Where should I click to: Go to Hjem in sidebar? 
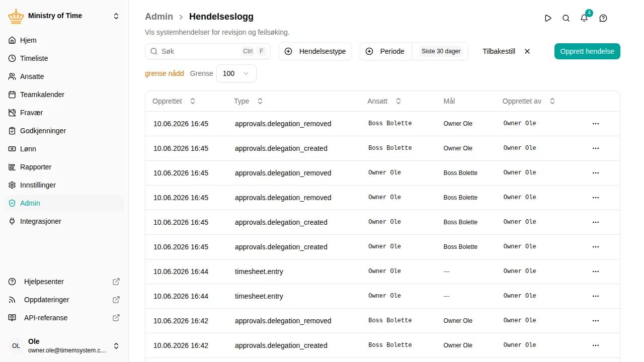pyautogui.click(x=64, y=40)
